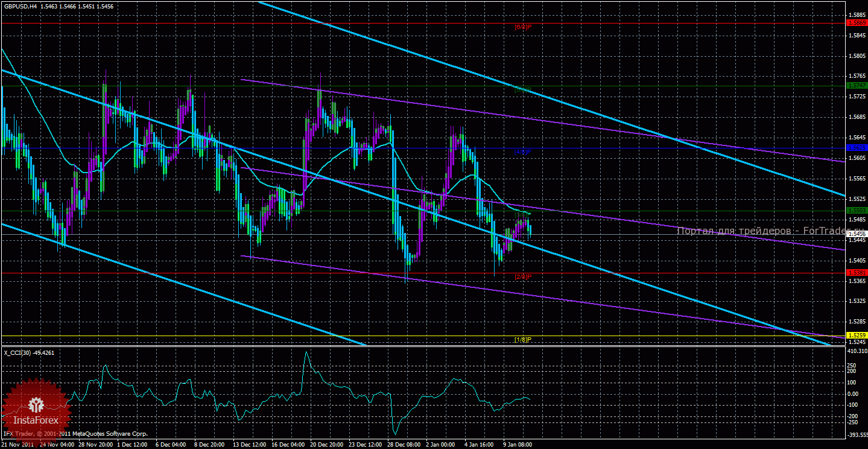868x449 pixels.
Task: Click the 1.5885 price scale value
Action: 857,14
